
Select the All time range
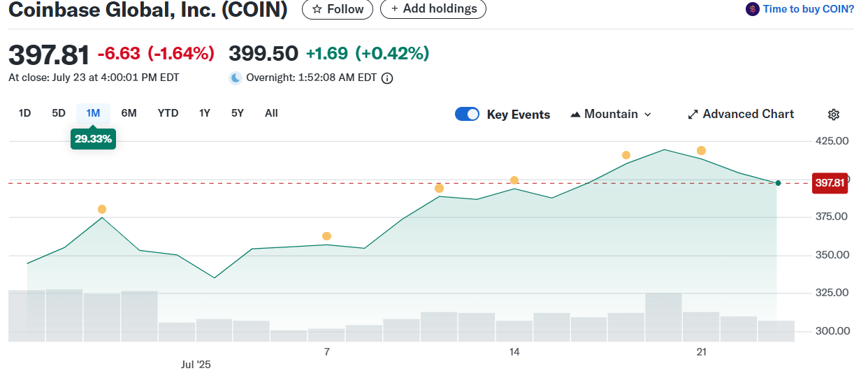(271, 113)
